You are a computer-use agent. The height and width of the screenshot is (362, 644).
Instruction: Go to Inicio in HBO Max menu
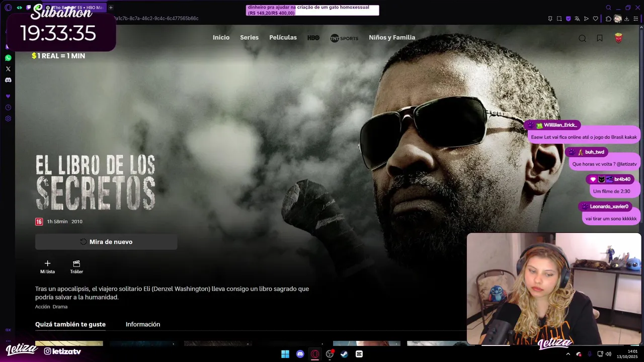(x=221, y=38)
